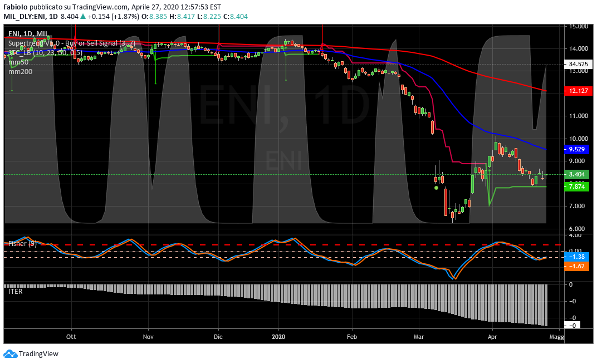The height and width of the screenshot is (364, 597).
Task: Click the green 7.874 Supertrend price tag
Action: click(x=576, y=187)
